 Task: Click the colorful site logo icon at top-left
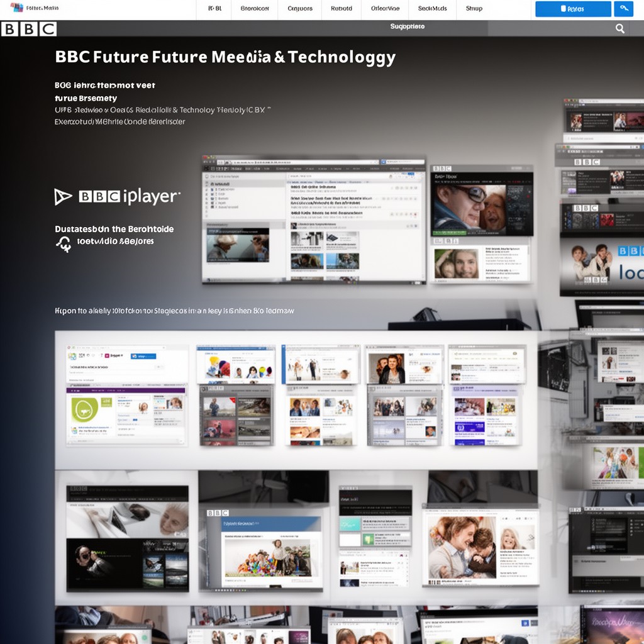[17, 8]
